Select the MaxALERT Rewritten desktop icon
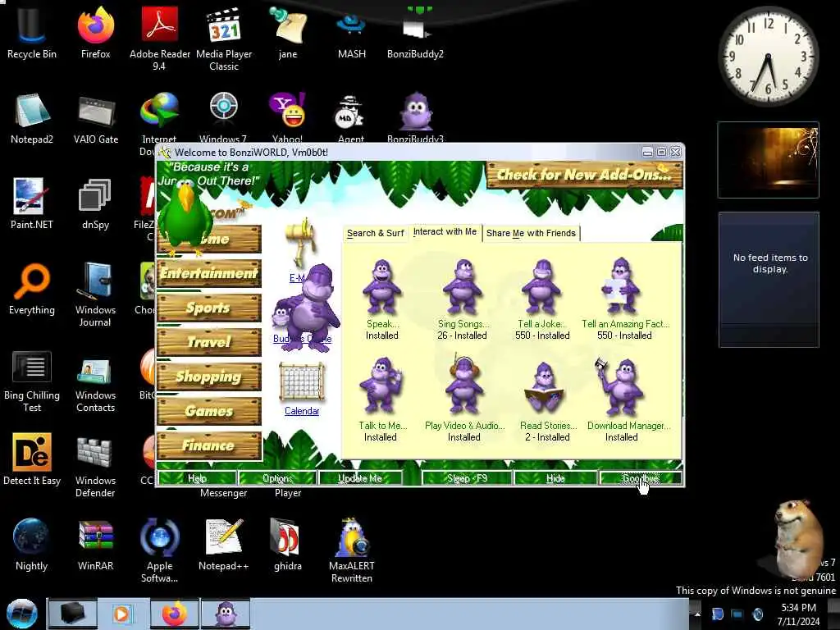Screen dimensions: 840x630 point(351,550)
